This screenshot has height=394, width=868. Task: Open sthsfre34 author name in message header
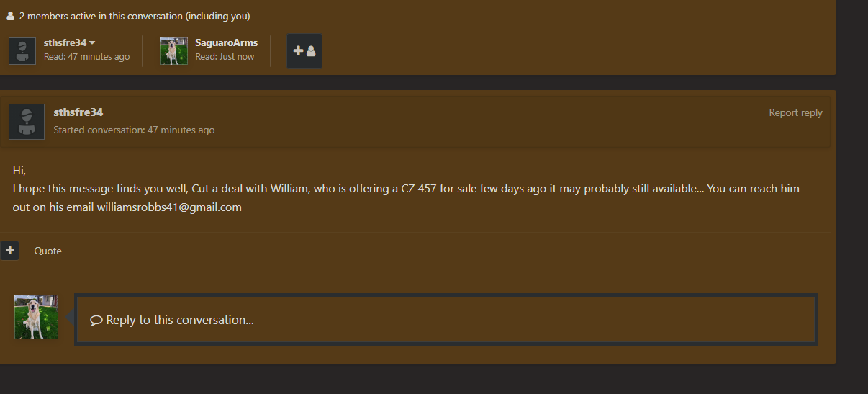pyautogui.click(x=78, y=112)
